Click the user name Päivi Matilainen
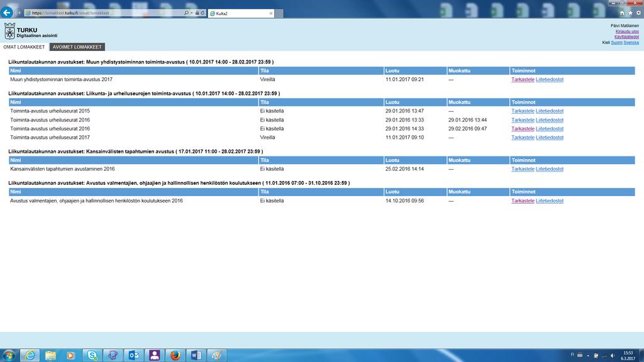 pyautogui.click(x=625, y=26)
